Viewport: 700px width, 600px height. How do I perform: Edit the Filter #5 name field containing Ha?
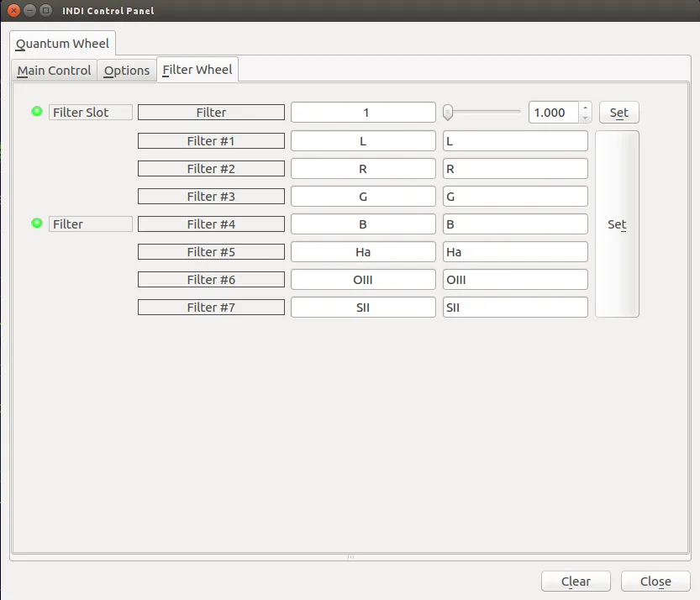pyautogui.click(x=515, y=252)
